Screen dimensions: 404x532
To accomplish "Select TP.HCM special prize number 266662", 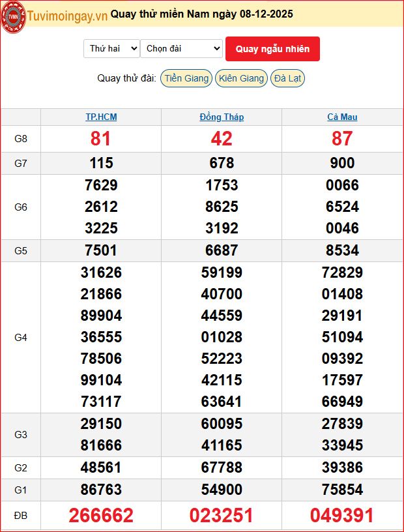I will click(101, 516).
